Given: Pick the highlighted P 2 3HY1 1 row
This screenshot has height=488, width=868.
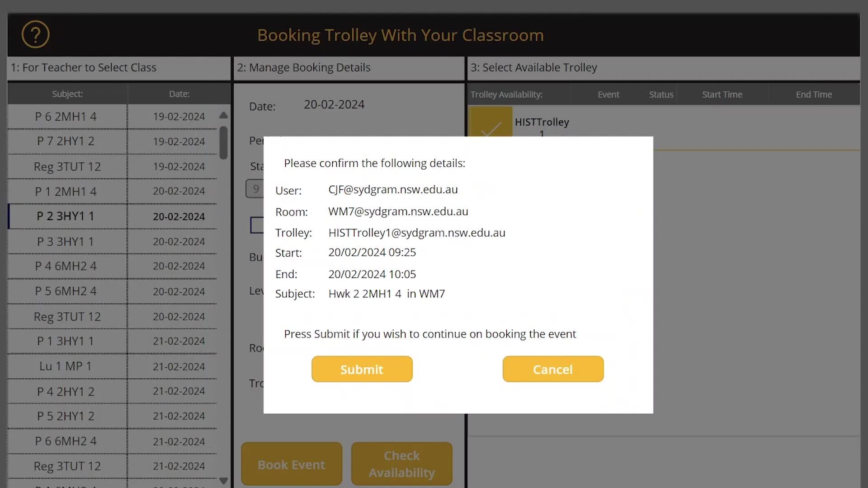Looking at the screenshot, I should pos(66,216).
